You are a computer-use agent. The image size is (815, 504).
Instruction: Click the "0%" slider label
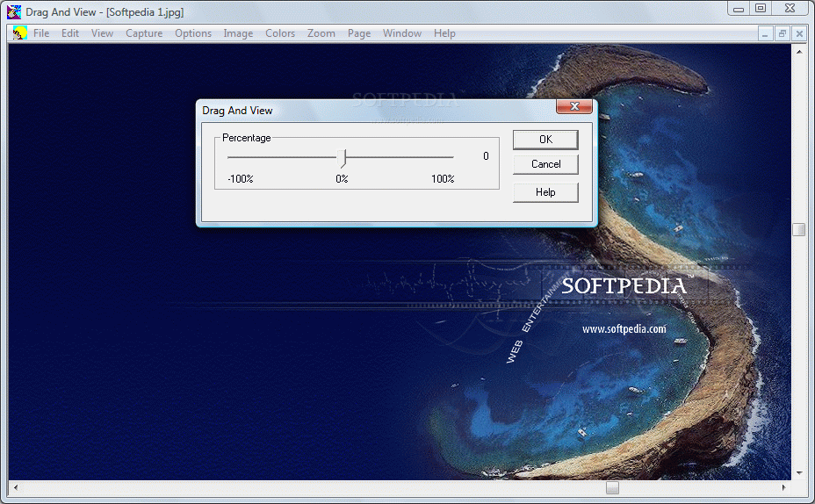coord(342,179)
